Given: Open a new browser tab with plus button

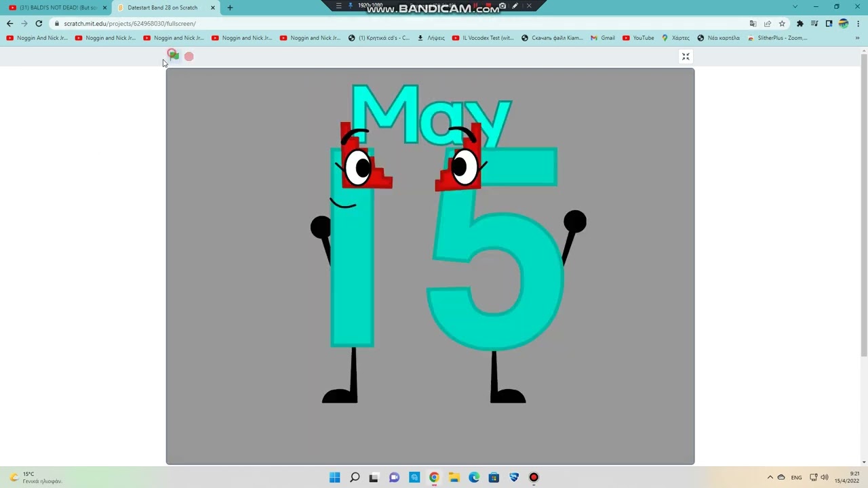Looking at the screenshot, I should pos(230,7).
